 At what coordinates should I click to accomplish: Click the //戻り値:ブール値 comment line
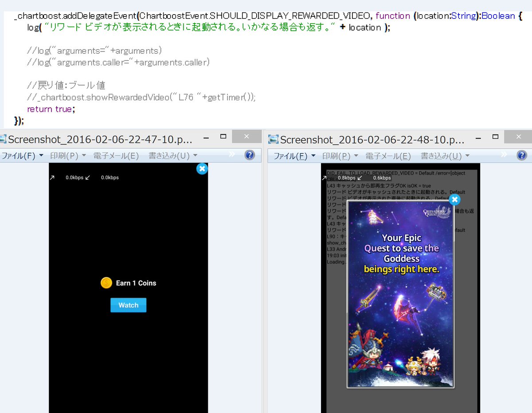click(66, 85)
